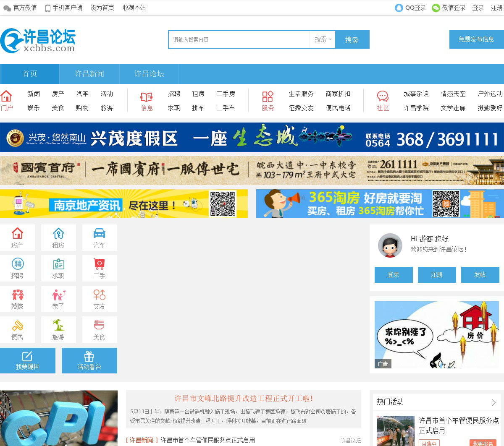Open the 租房 rental icon tile
504x446 pixels.
tap(58, 237)
